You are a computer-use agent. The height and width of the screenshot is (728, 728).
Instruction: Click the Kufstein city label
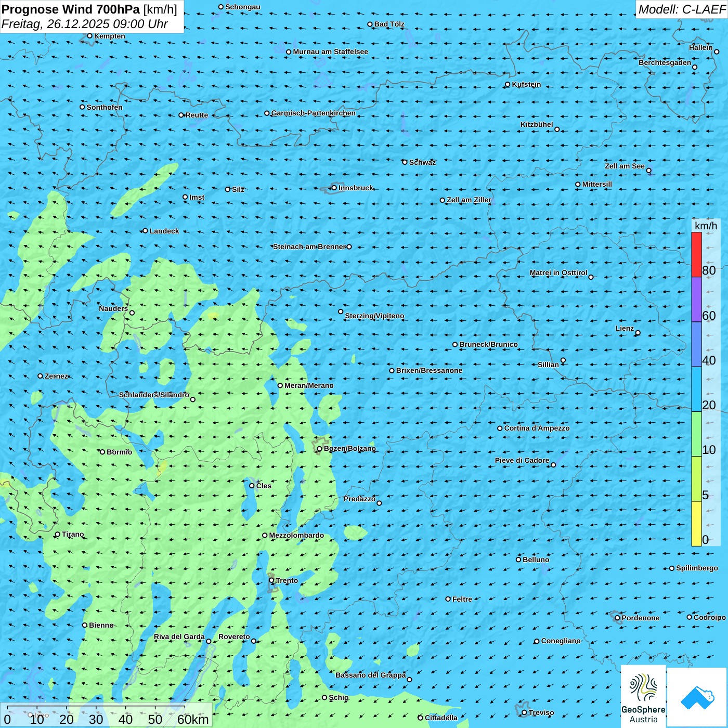coord(526,84)
